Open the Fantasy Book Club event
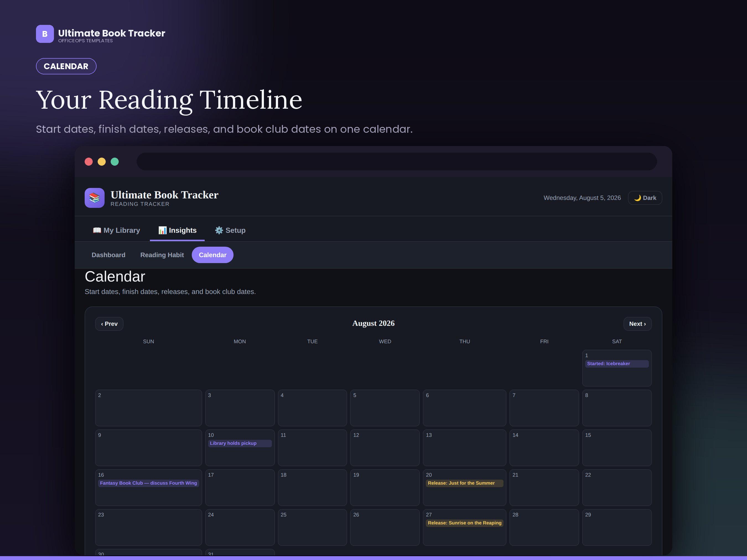This screenshot has height=560, width=747. pos(149,483)
